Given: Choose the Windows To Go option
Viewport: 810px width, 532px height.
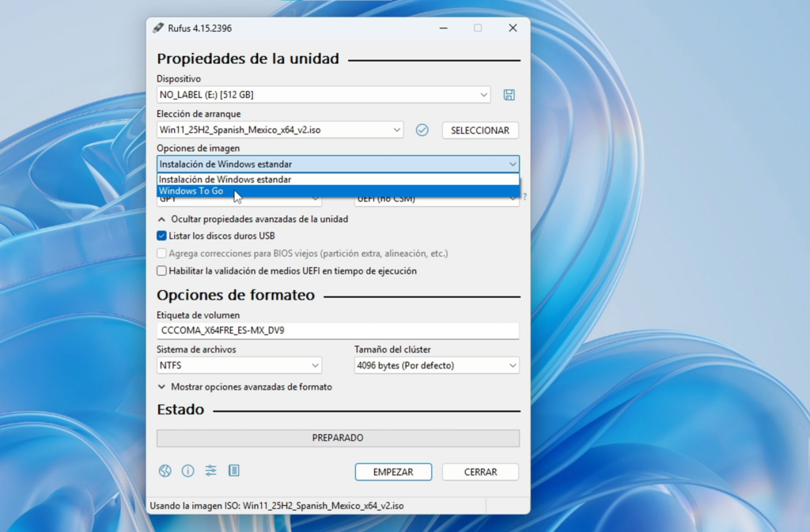Looking at the screenshot, I should tap(338, 191).
